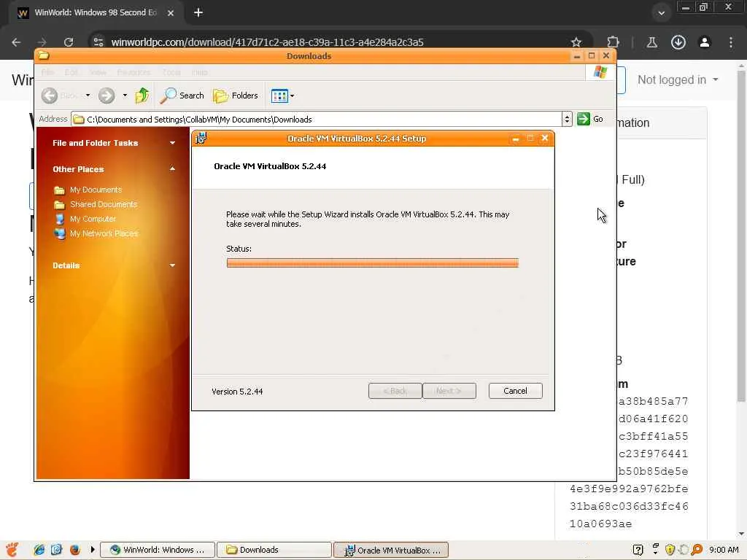The image size is (747, 560).
Task: Click the Windows flag logo in Downloads
Action: coord(600,72)
